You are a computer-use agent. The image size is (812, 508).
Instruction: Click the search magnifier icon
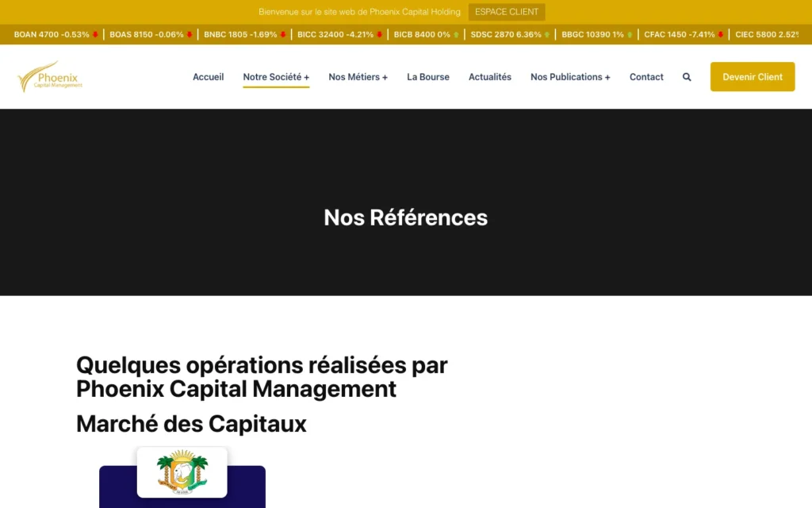[x=687, y=77]
